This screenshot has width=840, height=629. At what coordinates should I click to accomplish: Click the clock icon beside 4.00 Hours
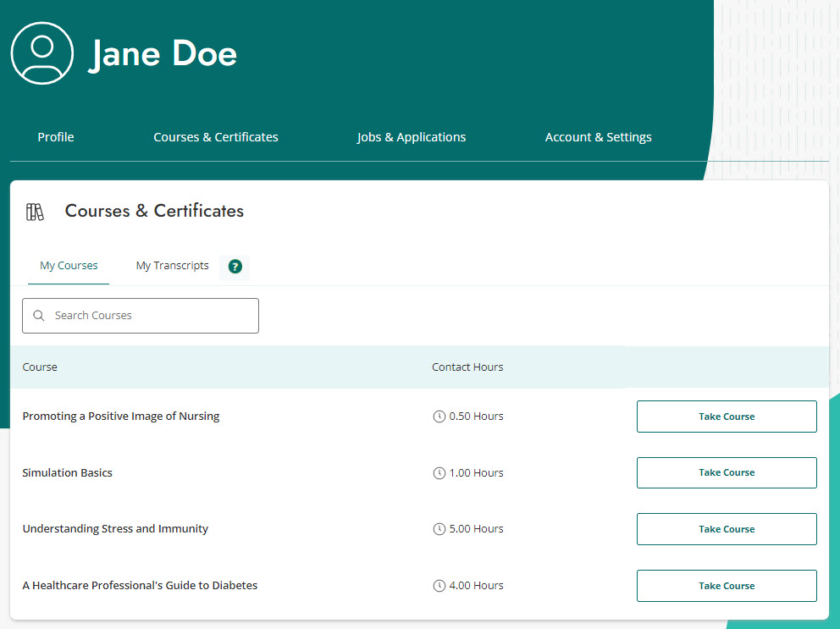pyautogui.click(x=439, y=585)
